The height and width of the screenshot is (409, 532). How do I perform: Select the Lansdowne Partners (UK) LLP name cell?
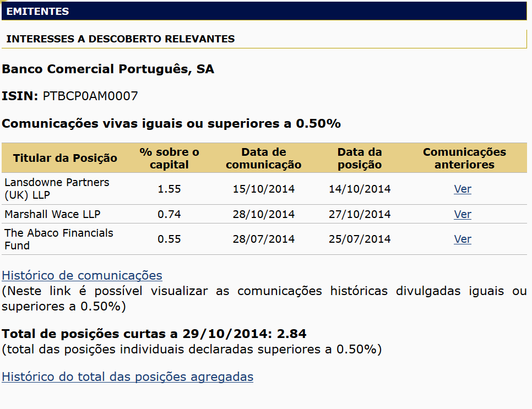[x=57, y=188]
